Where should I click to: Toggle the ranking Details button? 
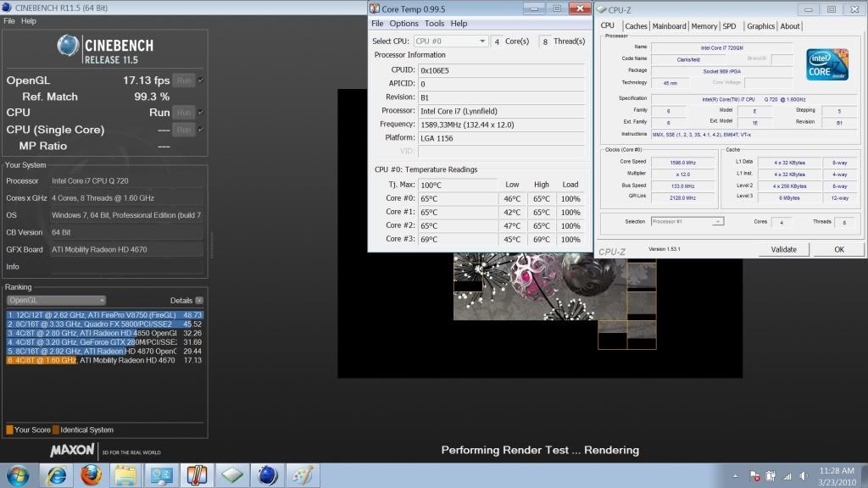click(x=199, y=301)
